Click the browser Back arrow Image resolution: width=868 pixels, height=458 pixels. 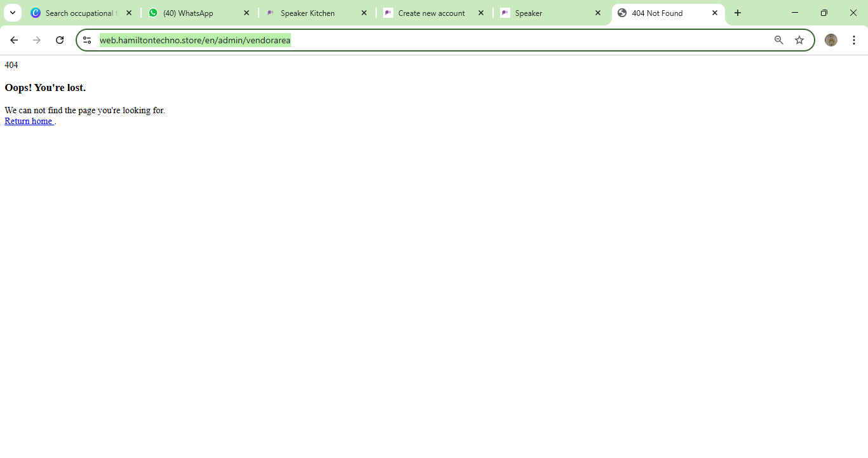pyautogui.click(x=14, y=40)
